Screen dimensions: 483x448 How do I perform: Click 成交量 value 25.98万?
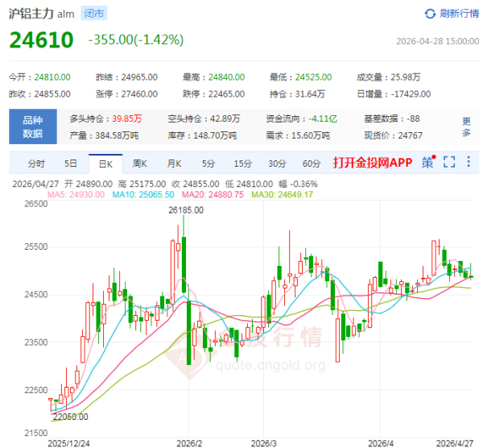tap(406, 77)
